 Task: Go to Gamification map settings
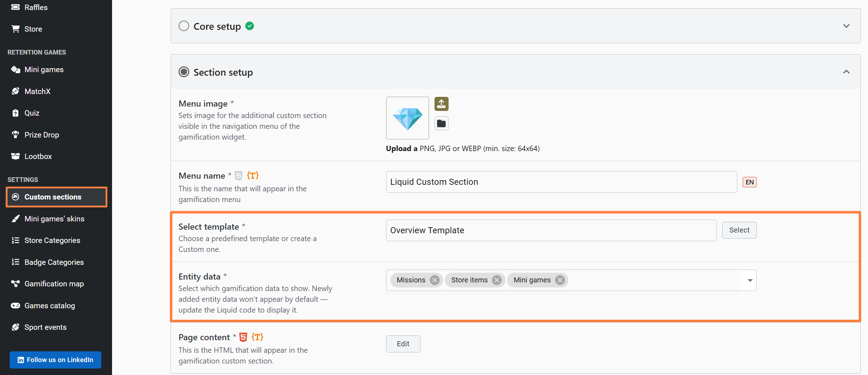tap(54, 284)
